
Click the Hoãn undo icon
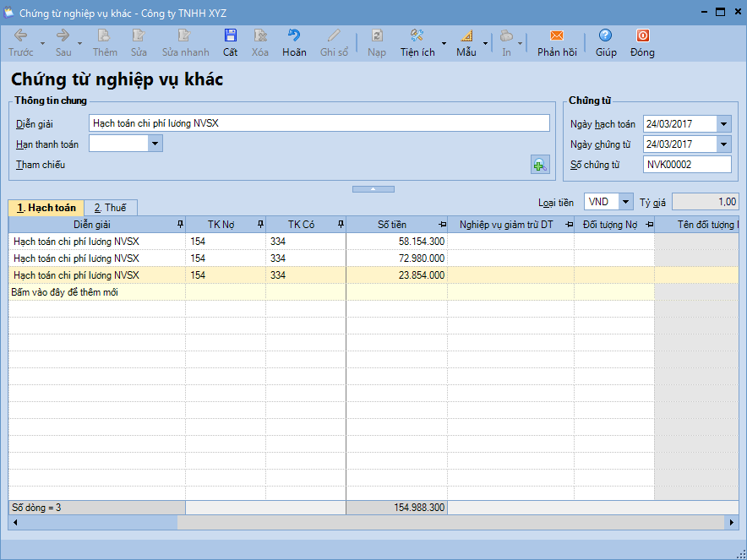(x=294, y=36)
